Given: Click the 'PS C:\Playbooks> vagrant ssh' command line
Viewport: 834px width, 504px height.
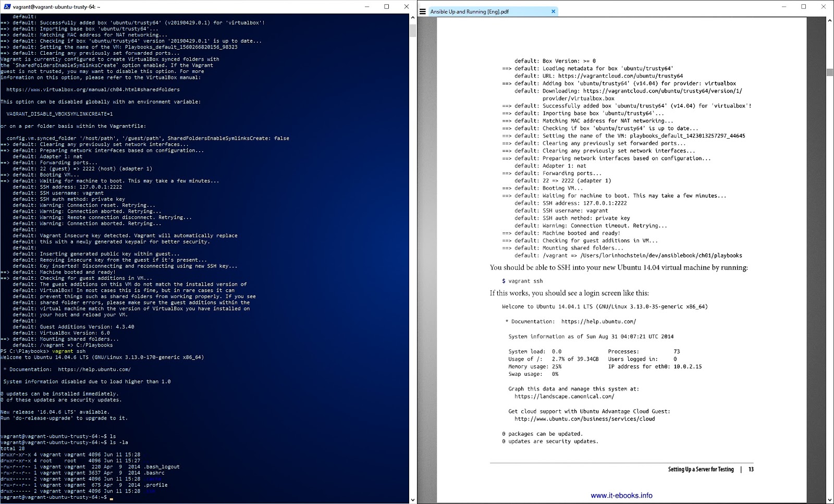Looking at the screenshot, I should pos(43,351).
